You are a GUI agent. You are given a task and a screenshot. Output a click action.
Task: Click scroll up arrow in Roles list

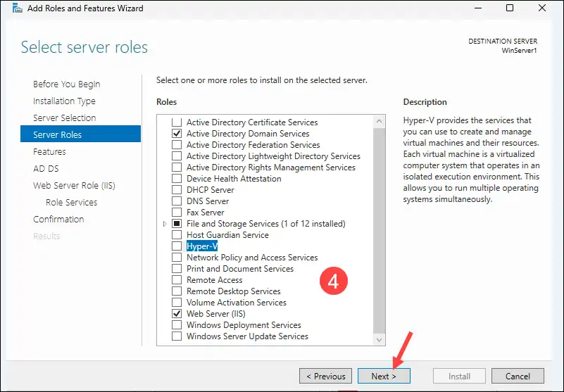(x=380, y=120)
